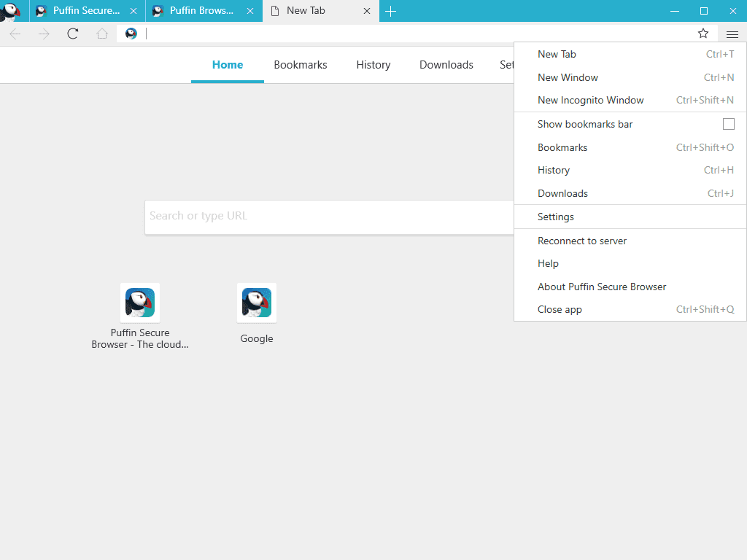Go back with the back arrow
Screen dimensions: 747x560
click(x=15, y=34)
